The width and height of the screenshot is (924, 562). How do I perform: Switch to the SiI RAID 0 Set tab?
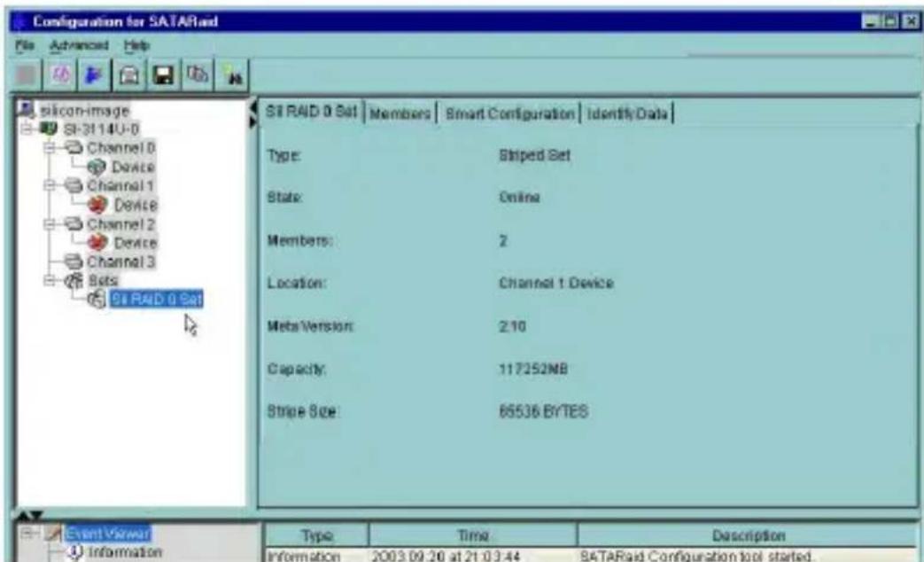click(x=311, y=112)
